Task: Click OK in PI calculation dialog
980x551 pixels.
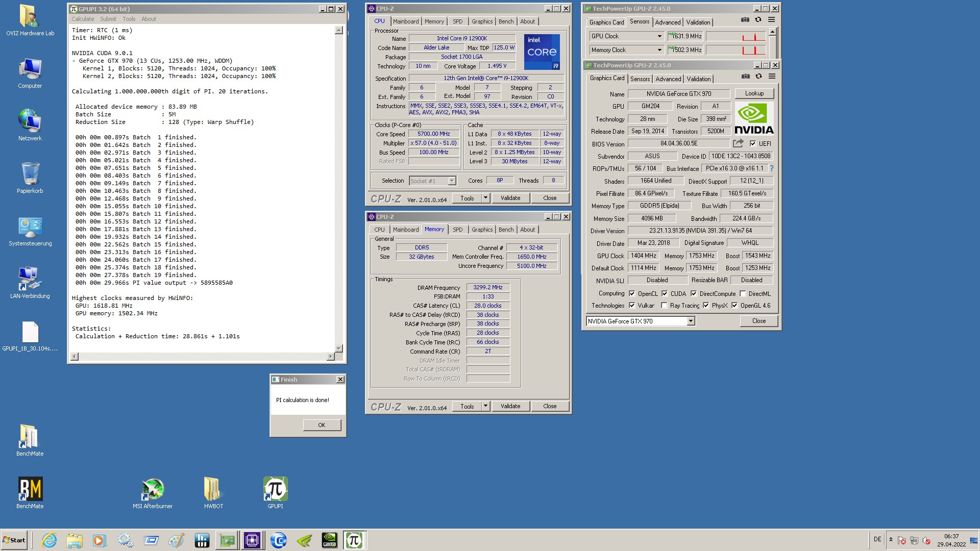Action: pyautogui.click(x=322, y=425)
